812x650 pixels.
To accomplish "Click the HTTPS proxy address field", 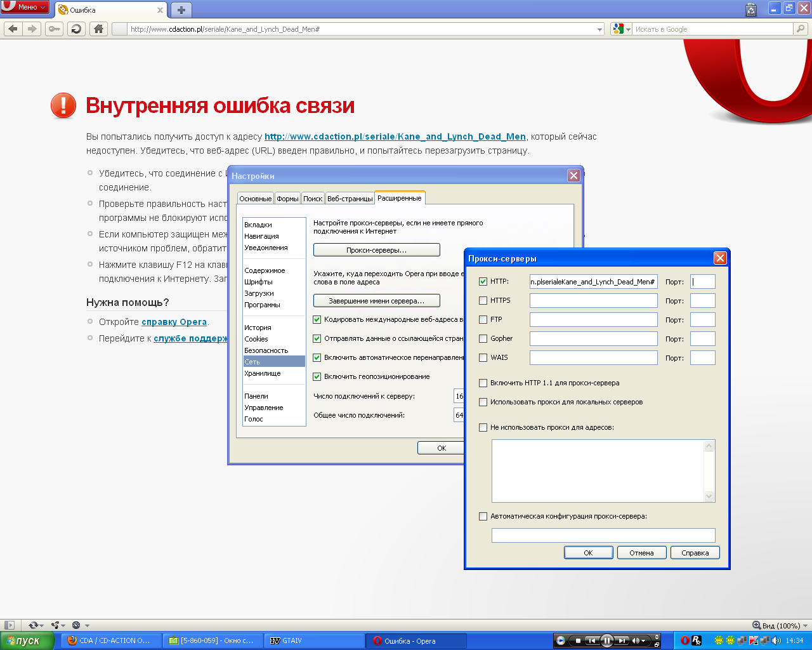I will click(594, 300).
